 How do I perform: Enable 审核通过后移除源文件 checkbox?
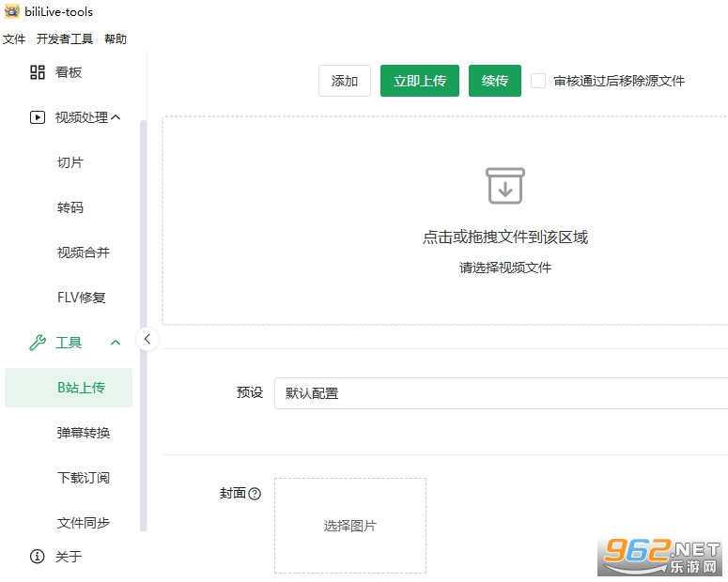(x=537, y=81)
